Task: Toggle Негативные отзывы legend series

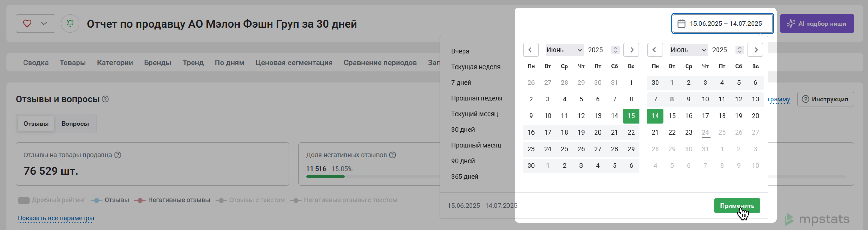Action: [172, 200]
